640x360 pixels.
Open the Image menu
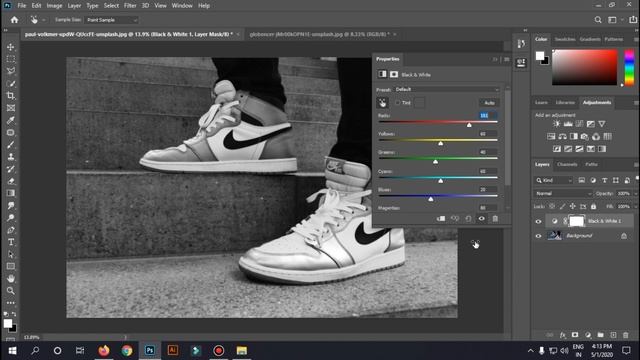pos(54,6)
